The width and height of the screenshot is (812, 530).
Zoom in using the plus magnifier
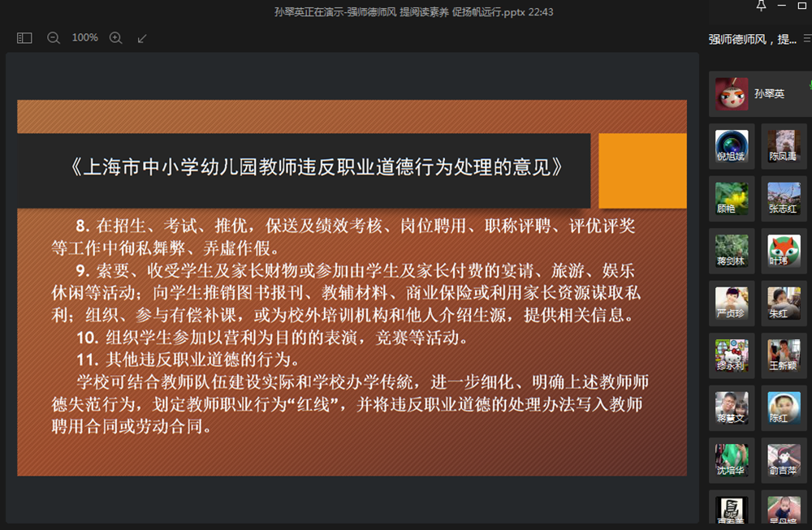pos(116,38)
